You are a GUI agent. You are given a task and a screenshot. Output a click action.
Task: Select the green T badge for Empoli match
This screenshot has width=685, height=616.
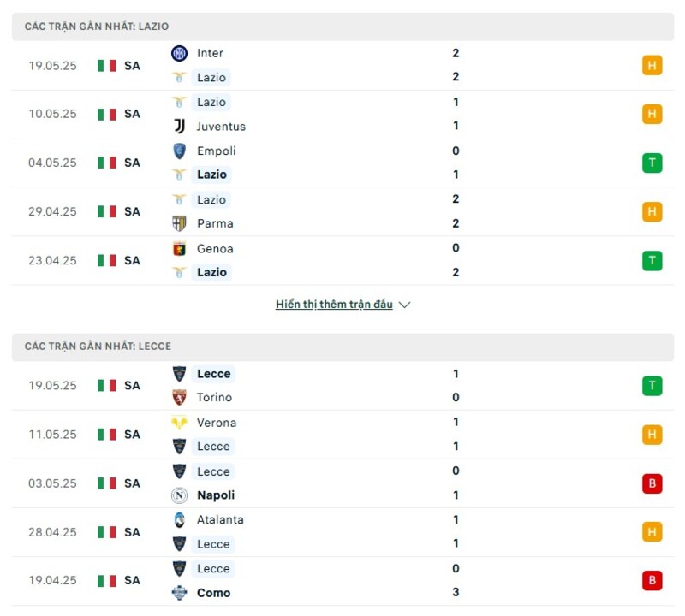tap(652, 163)
